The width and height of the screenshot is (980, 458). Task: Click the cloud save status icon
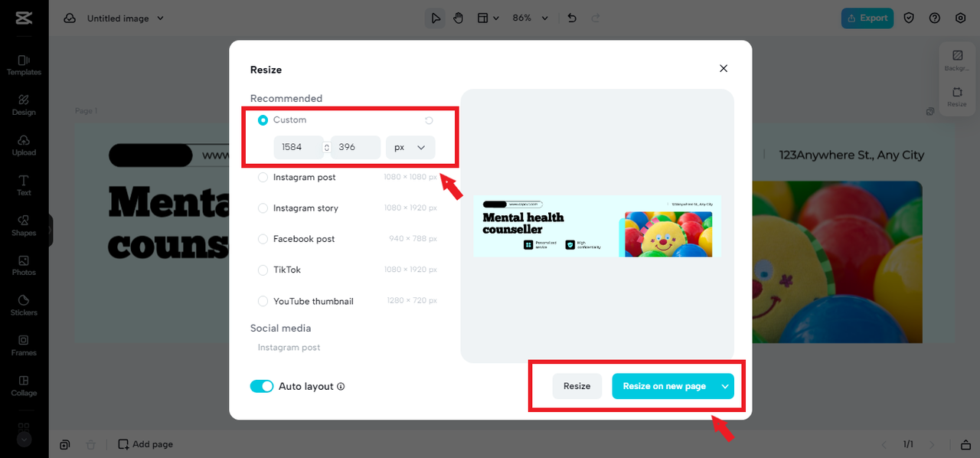pyautogui.click(x=70, y=18)
